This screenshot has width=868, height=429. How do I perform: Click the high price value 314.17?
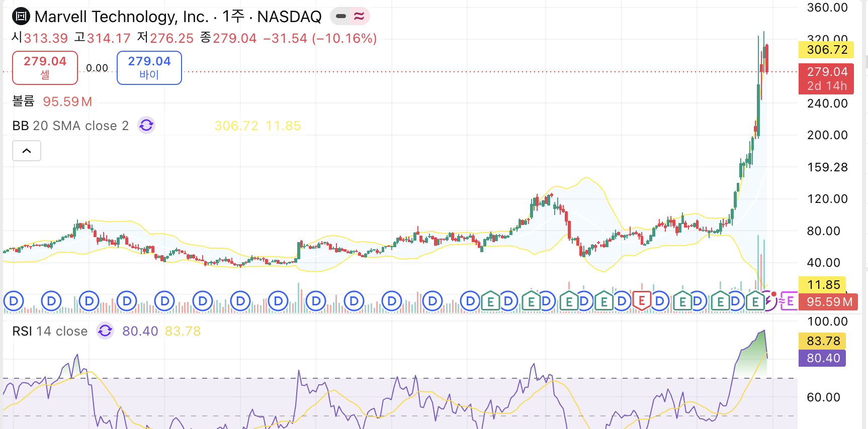point(109,38)
